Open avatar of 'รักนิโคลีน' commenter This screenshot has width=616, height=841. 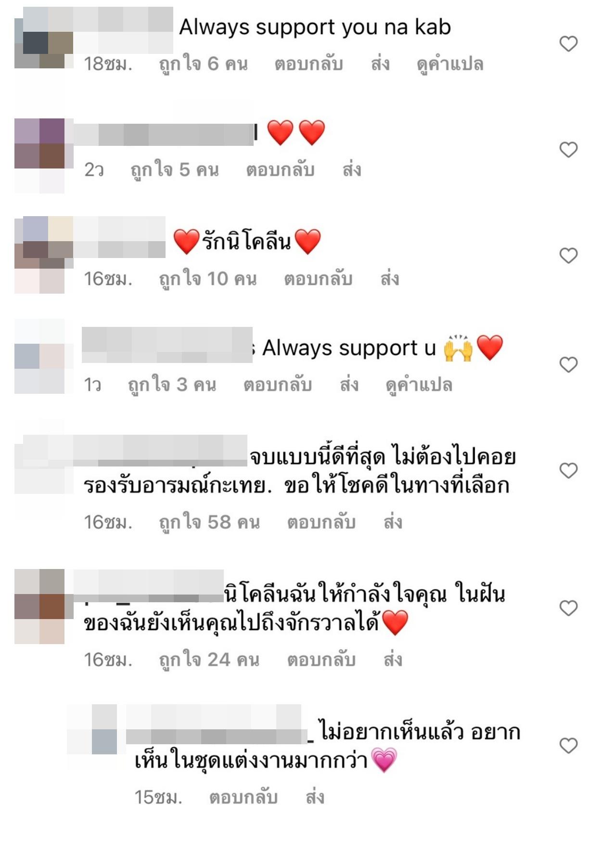tap(44, 255)
